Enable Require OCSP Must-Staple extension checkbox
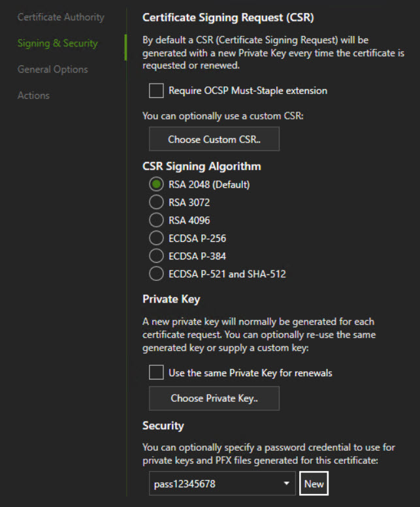The image size is (420, 507). click(156, 91)
